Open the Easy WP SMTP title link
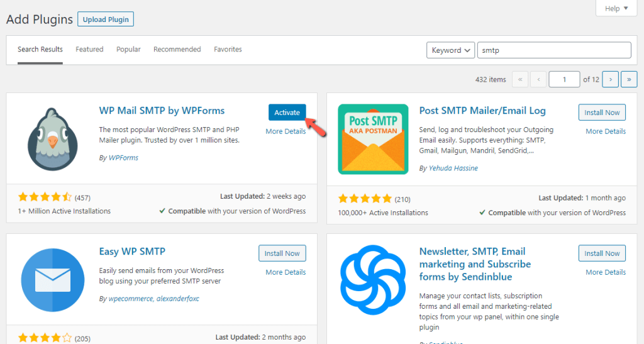 (132, 251)
